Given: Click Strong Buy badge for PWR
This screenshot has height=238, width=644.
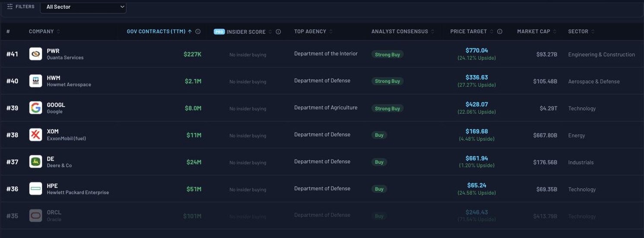Looking at the screenshot, I should point(387,54).
